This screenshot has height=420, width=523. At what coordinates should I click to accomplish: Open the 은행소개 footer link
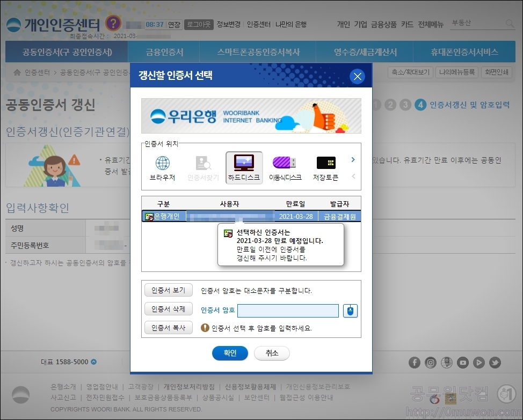click(63, 387)
